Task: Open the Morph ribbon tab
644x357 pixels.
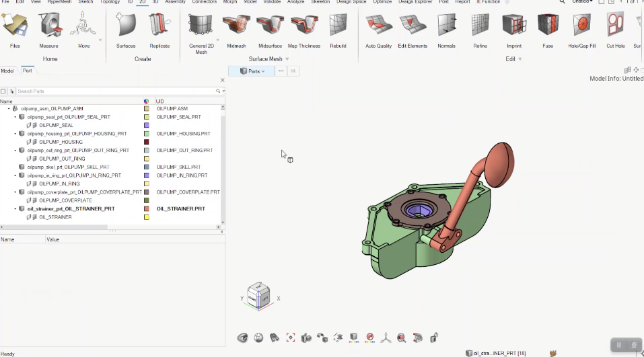Action: 230,2
